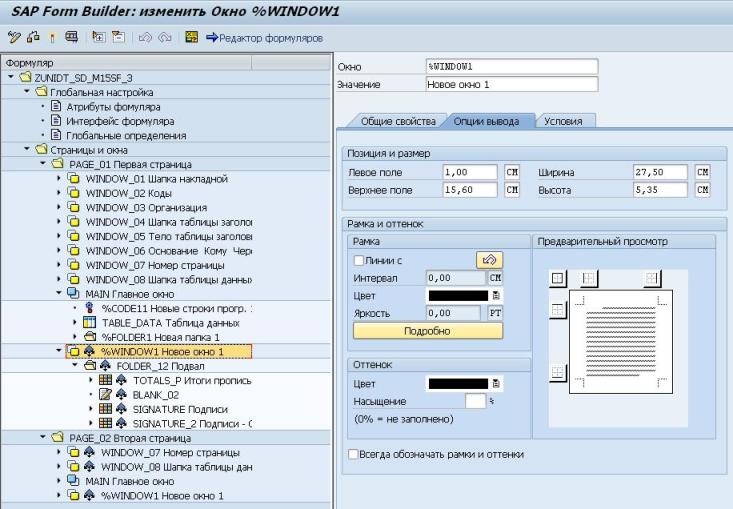
Task: Click the document icon of Атрибуты фомуляра
Action: (56, 107)
